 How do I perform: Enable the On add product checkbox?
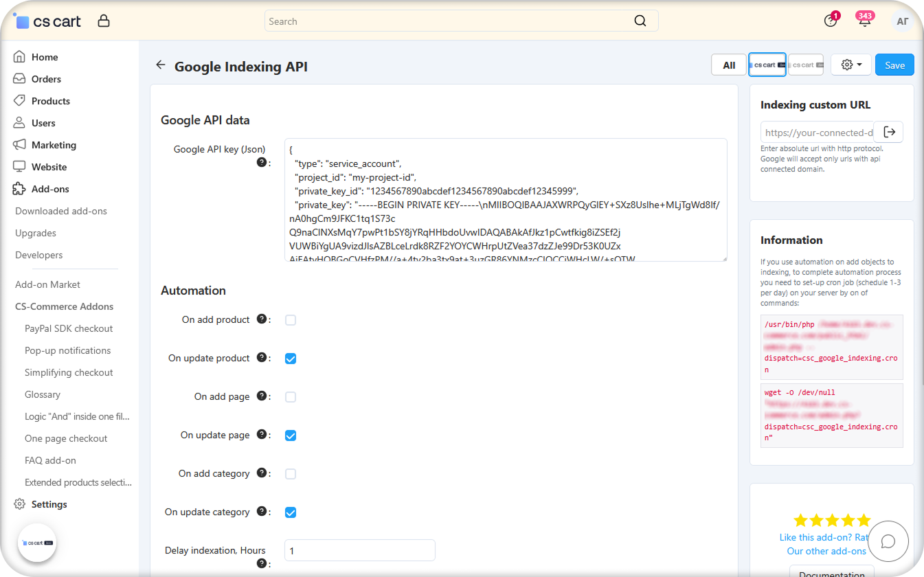point(291,320)
